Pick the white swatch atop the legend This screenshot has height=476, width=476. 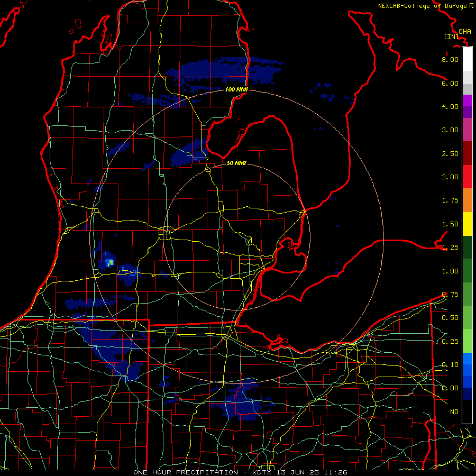point(467,59)
